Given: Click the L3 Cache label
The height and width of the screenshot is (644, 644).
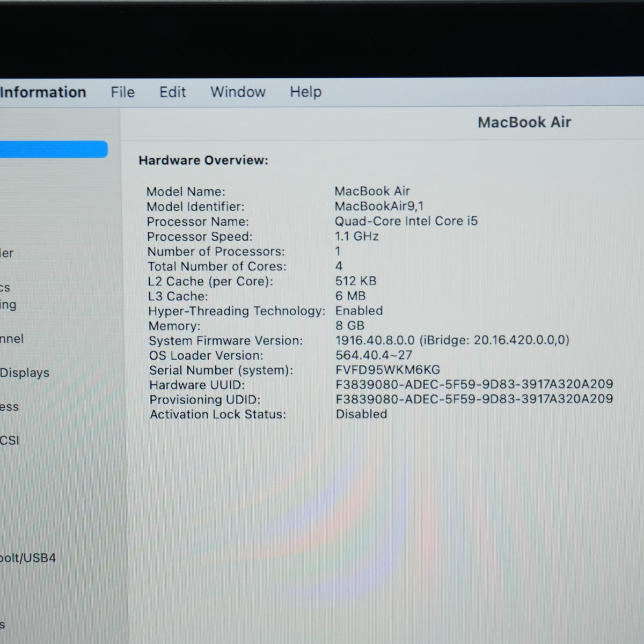Looking at the screenshot, I should tap(178, 296).
